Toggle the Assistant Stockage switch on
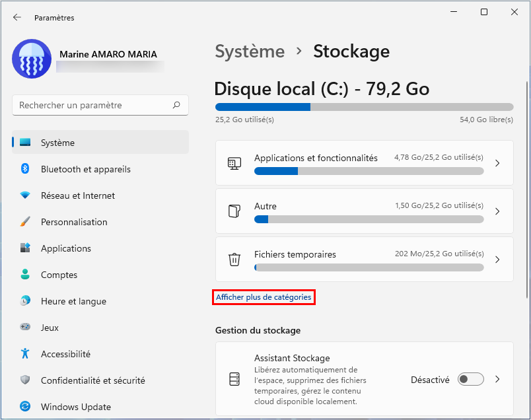Image resolution: width=531 pixels, height=420 pixels. 470,379
